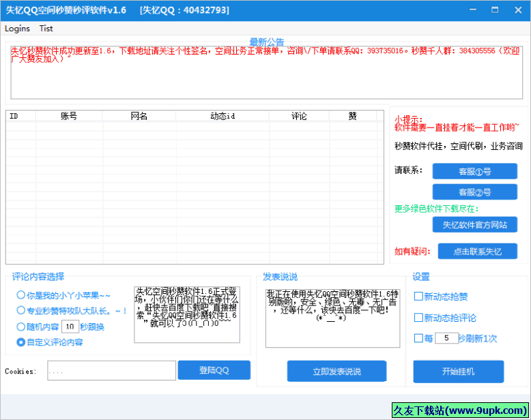The width and height of the screenshot is (531, 420).
Task: Click 立即发表说说 button
Action: pos(336,372)
